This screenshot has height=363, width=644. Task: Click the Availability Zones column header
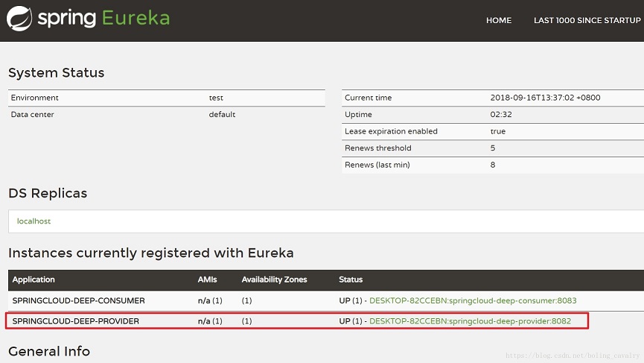click(274, 280)
